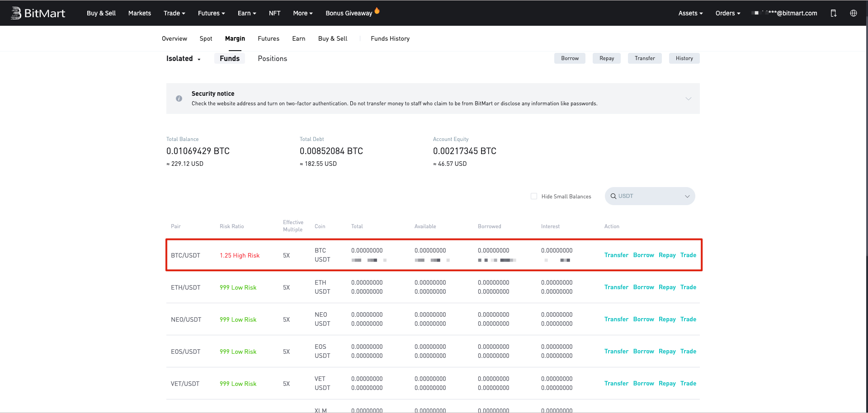Click Repay in ETH/USDT row
The image size is (868, 413).
(x=667, y=287)
